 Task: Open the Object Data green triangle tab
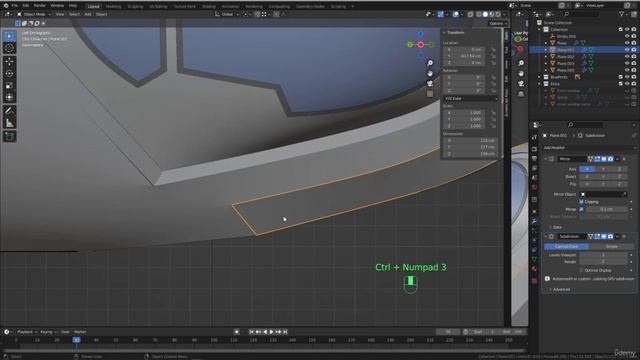pos(534,260)
